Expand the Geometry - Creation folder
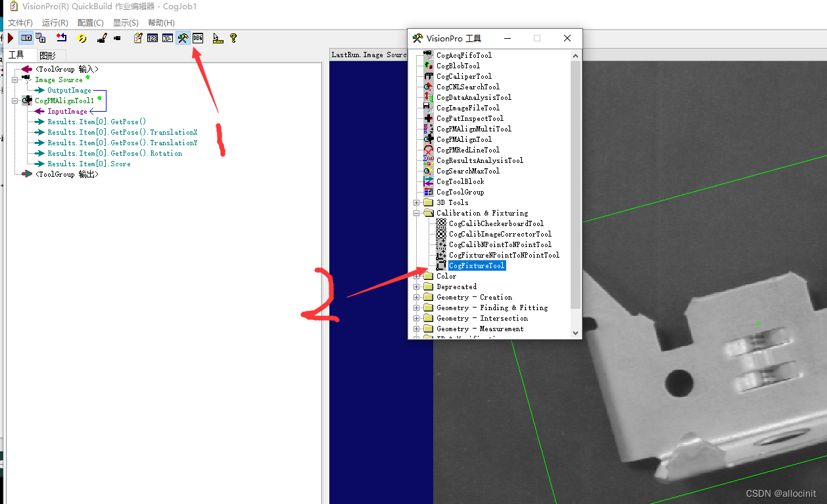The image size is (827, 504). [416, 297]
